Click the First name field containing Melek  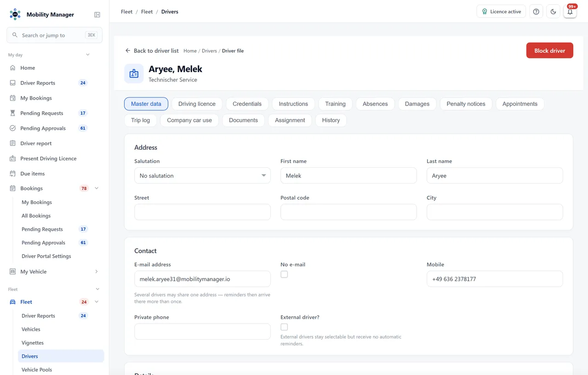(349, 176)
